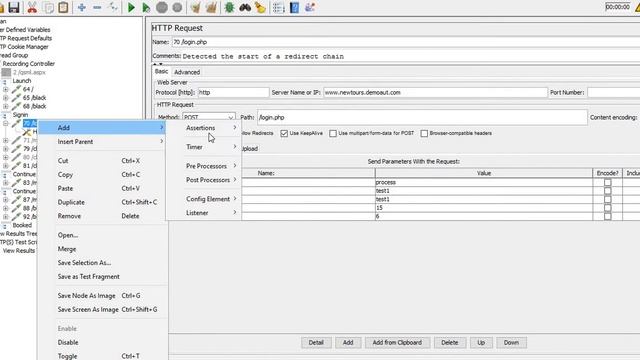The width and height of the screenshot is (640, 360).
Task: Click the blue plus Expand All toolbar icon
Action: (x=81, y=7)
